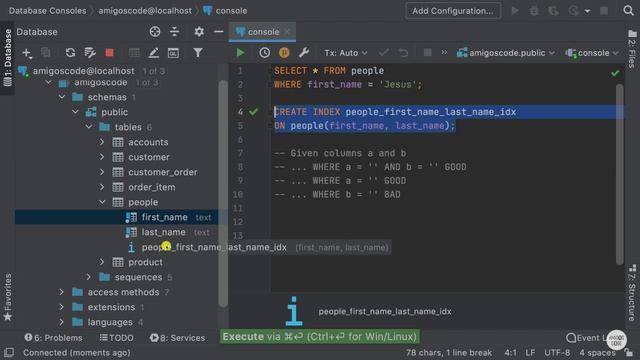640x360 pixels.
Task: Expand the accounts table
Action: (102, 142)
